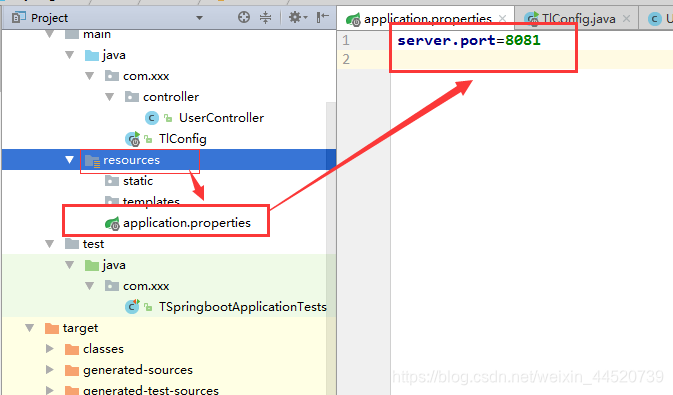The width and height of the screenshot is (673, 395).
Task: Collapse the resources folder
Action: tap(70, 160)
